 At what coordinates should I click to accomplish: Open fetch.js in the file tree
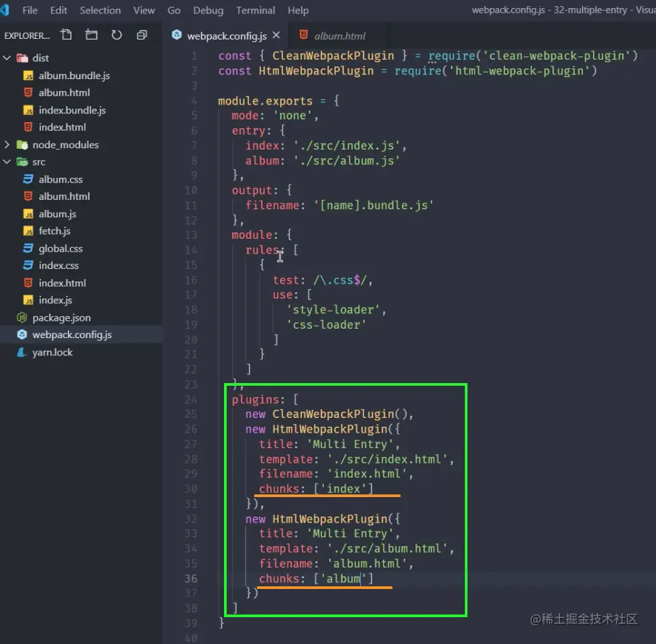pos(54,231)
